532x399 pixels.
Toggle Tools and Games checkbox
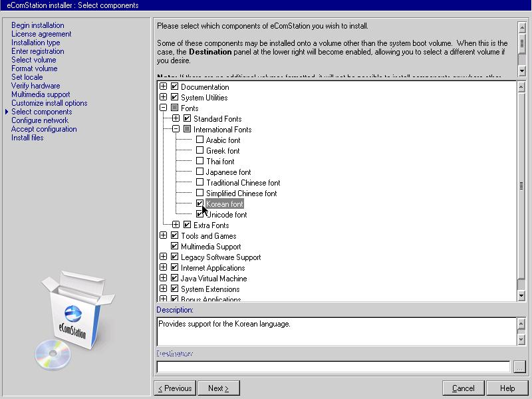[x=174, y=235]
